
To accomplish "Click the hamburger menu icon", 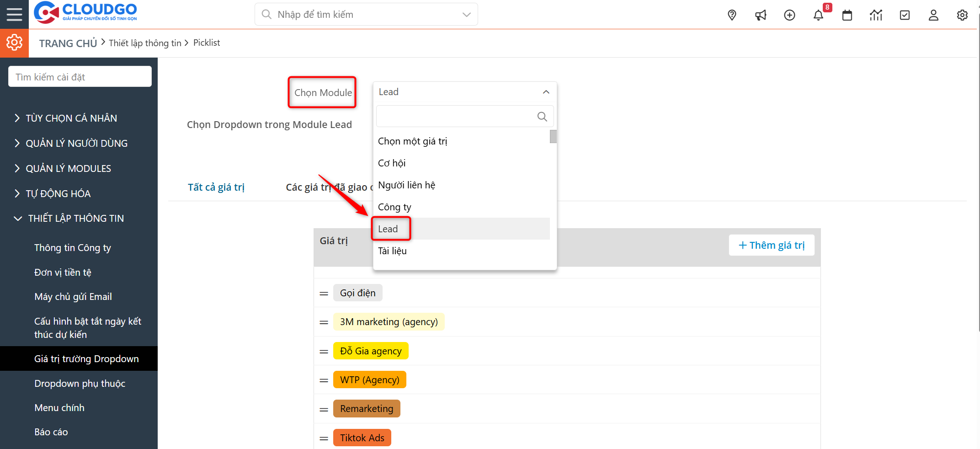I will pos(14,14).
